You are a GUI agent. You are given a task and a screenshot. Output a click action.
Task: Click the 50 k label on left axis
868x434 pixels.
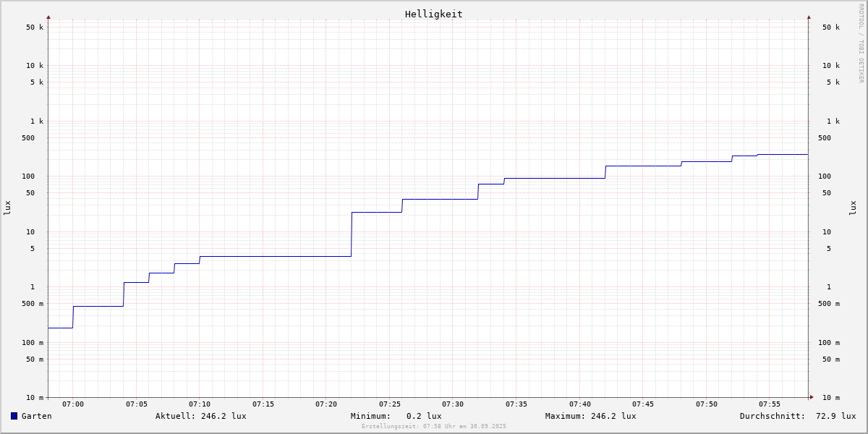[x=35, y=27]
